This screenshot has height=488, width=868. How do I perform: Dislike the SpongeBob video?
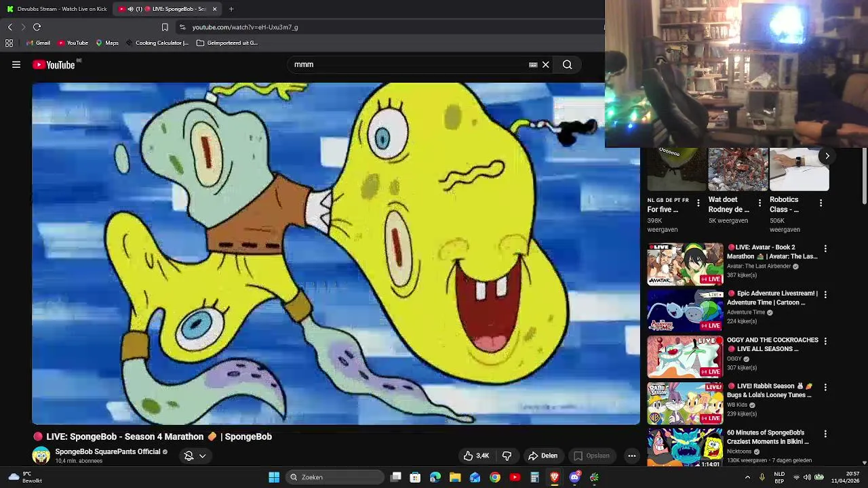507,455
